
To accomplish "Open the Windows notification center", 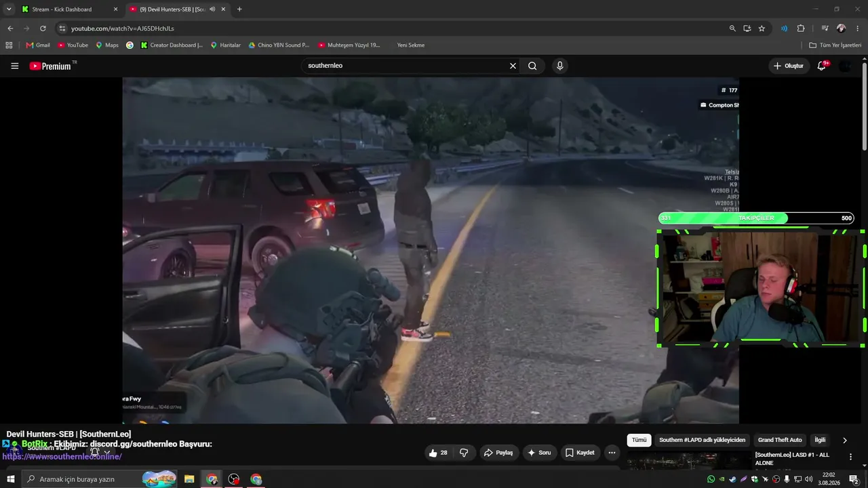I will [x=854, y=479].
